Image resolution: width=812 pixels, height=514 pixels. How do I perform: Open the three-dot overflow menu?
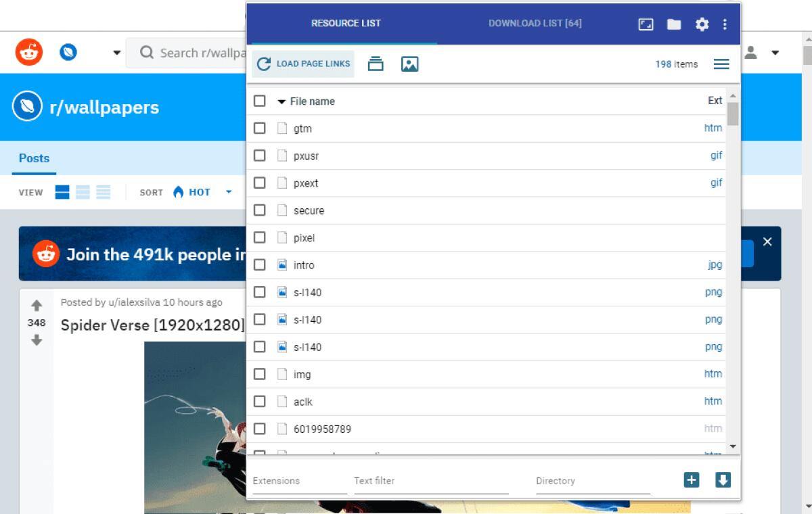click(725, 24)
